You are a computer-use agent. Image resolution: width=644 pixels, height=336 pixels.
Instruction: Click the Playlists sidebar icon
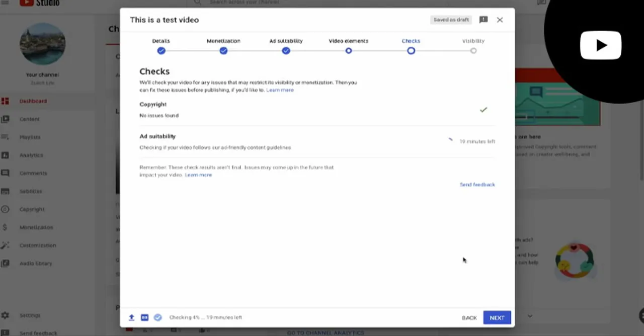coord(5,137)
